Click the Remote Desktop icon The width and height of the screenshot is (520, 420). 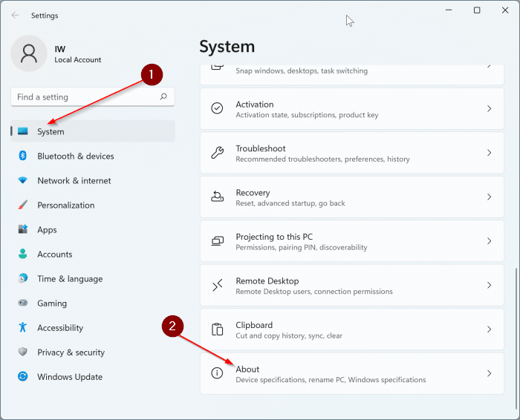[217, 285]
